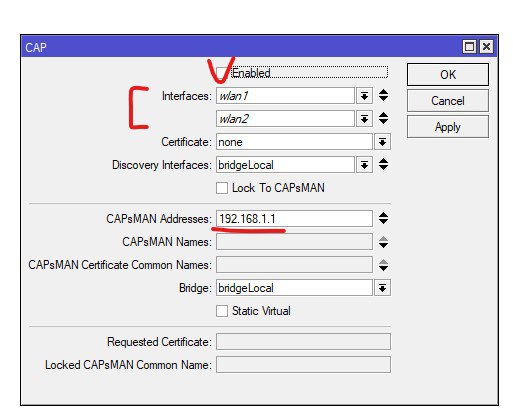Click the Bridge field showing bridgeLocal
This screenshot has width=513, height=418.
[x=294, y=288]
